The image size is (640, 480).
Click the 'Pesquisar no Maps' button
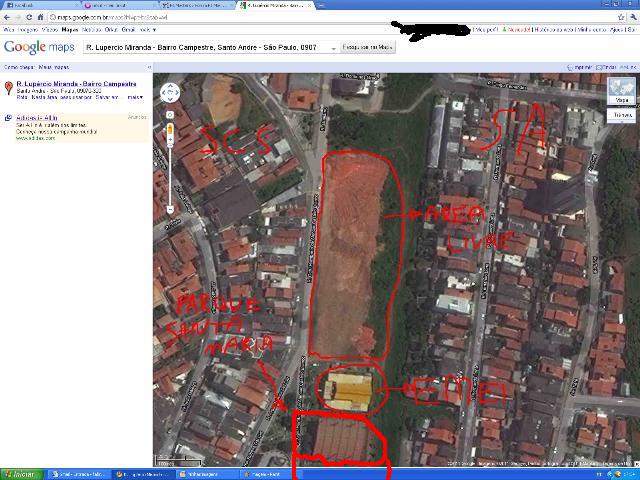pos(367,47)
